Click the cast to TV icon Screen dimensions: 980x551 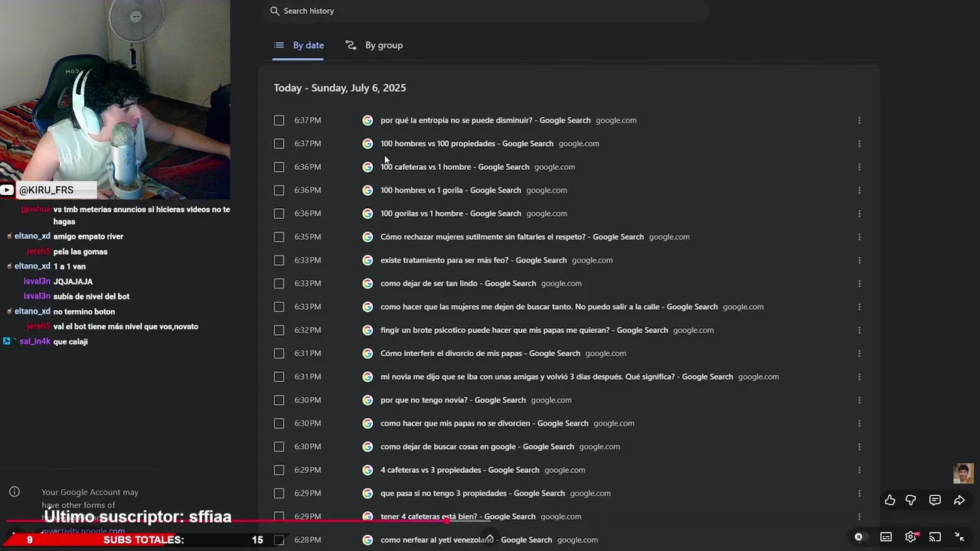pyautogui.click(x=935, y=537)
